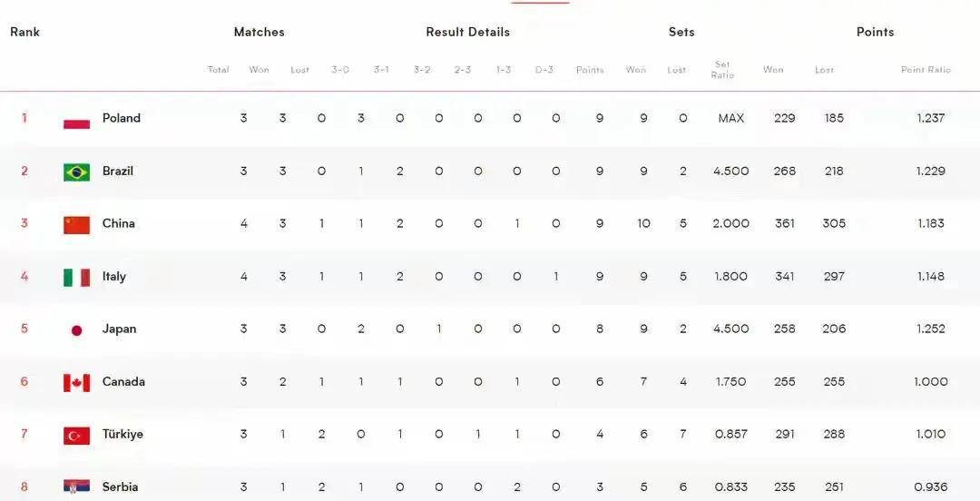
Task: Click the 3-0 results column header
Action: pos(340,69)
